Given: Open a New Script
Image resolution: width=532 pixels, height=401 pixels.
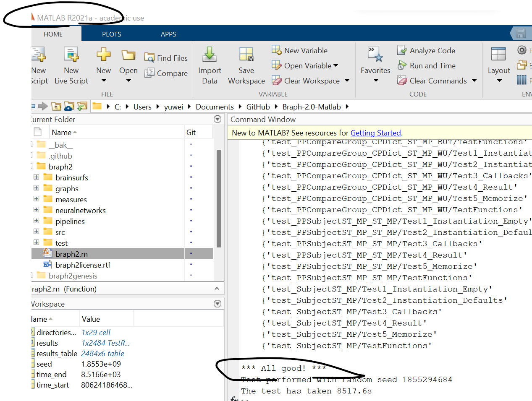Looking at the screenshot, I should pyautogui.click(x=39, y=65).
